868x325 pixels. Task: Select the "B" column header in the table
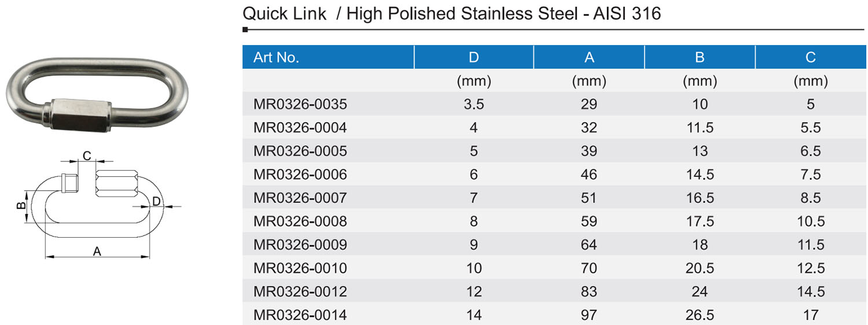700,57
